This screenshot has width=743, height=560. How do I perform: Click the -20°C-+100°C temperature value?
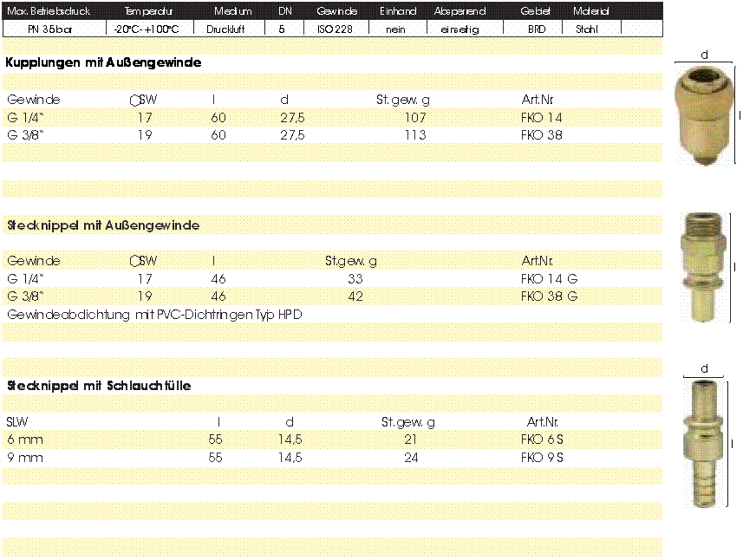(x=147, y=29)
